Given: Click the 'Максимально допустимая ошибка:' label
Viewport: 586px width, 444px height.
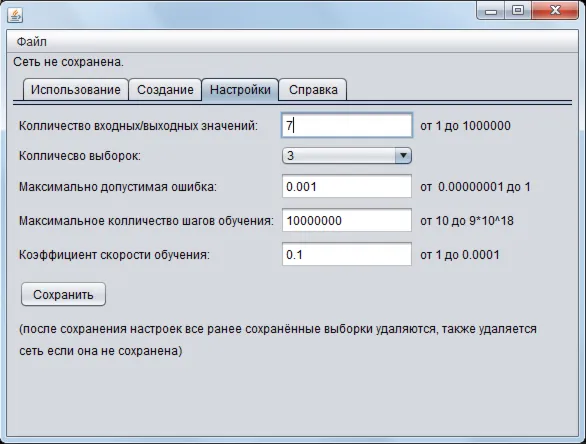Looking at the screenshot, I should (x=118, y=186).
